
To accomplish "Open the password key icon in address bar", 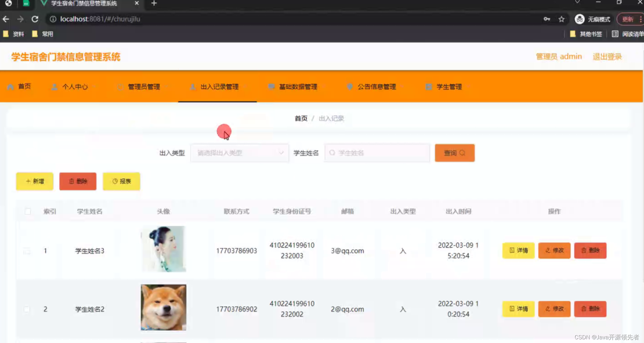I will point(547,19).
